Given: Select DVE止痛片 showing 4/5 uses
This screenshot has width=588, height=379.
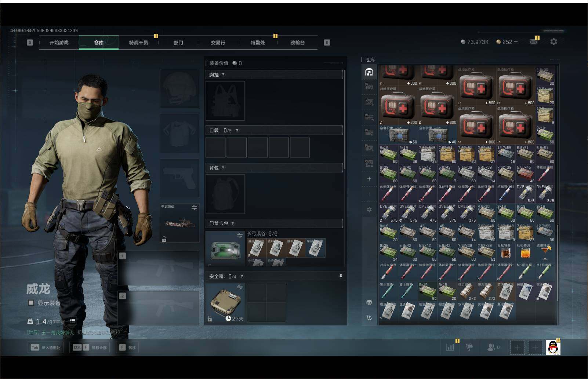Looking at the screenshot, I should click(428, 213).
